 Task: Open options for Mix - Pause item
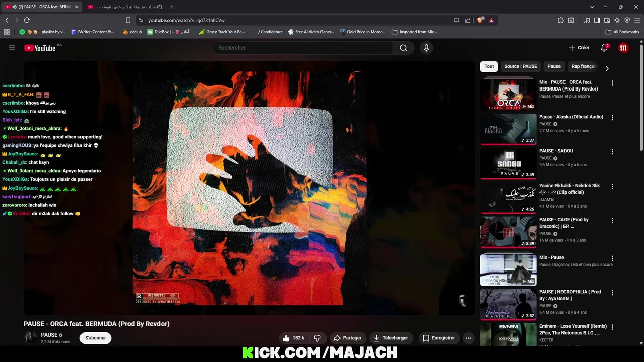(x=612, y=258)
